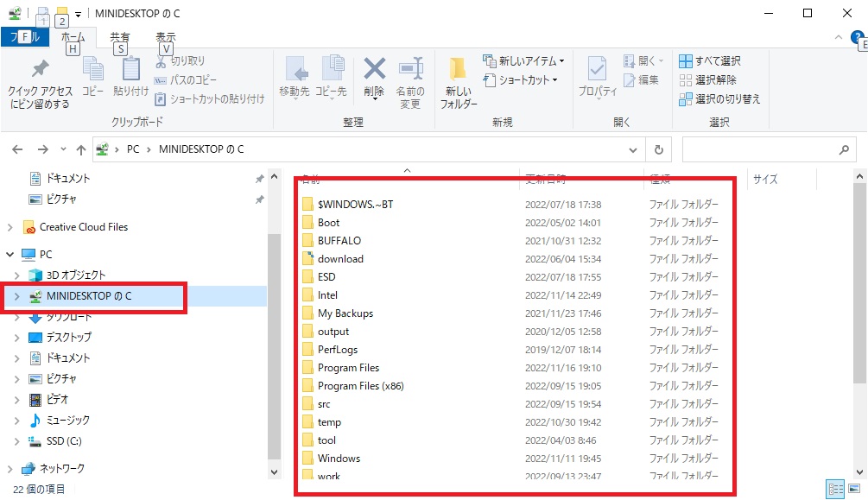Image resolution: width=868 pixels, height=500 pixels.
Task: Click the PC breadcrumb in the address bar
Action: coord(133,149)
